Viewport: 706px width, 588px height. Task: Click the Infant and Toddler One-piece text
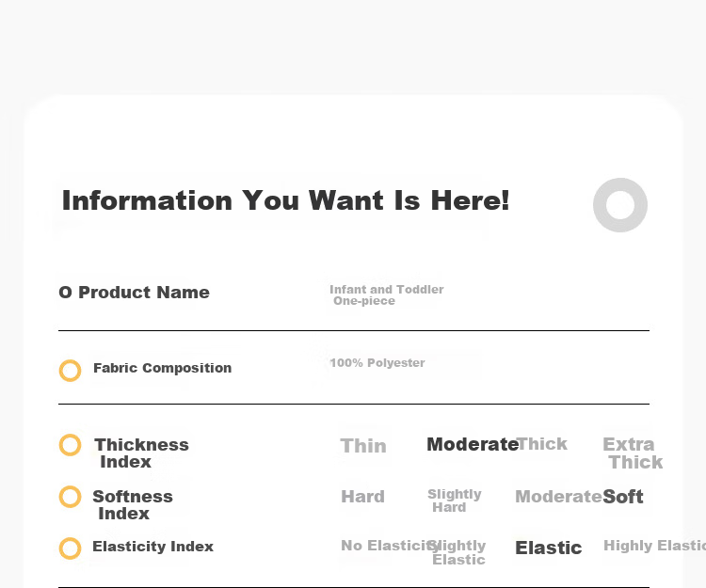pyautogui.click(x=387, y=295)
